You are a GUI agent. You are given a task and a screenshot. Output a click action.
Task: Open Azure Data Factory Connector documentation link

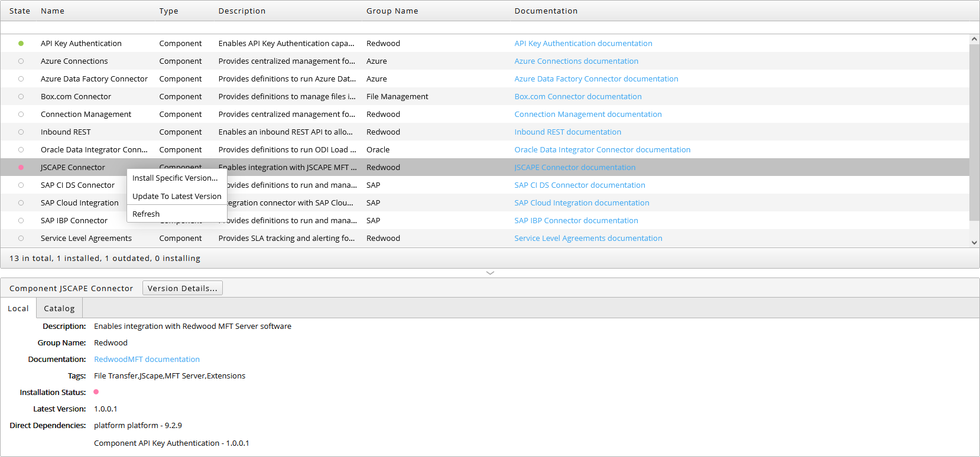[596, 79]
